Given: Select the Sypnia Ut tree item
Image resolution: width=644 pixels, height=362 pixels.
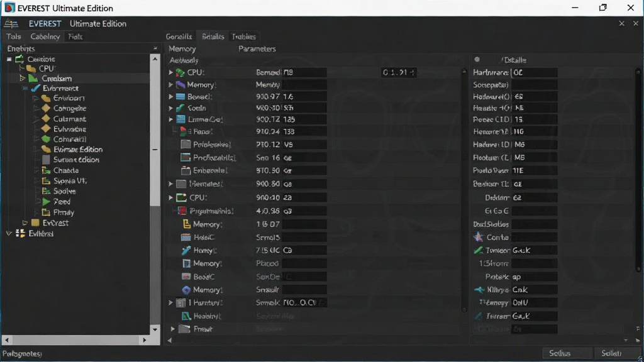Looking at the screenshot, I should point(70,180).
